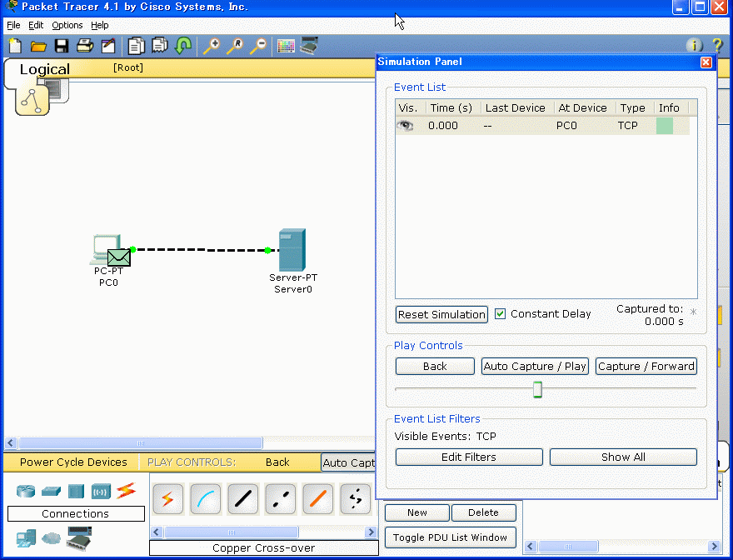The width and height of the screenshot is (733, 560).
Task: Open the Options menu
Action: pyautogui.click(x=67, y=25)
